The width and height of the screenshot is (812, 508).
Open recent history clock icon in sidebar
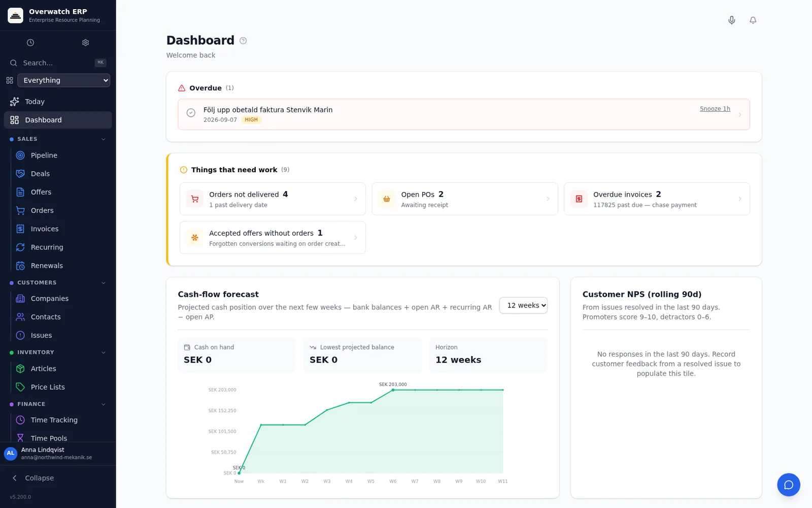(30, 43)
